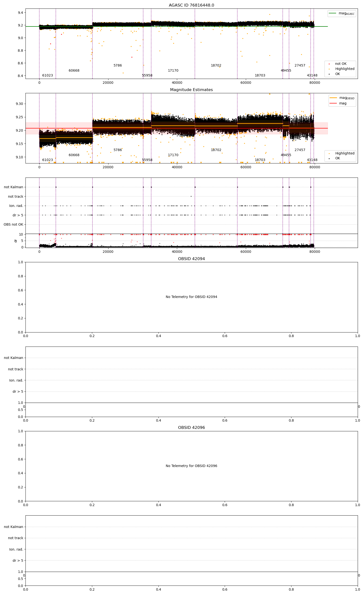This screenshot has height=595, width=364.
Task: Click OBSID label 61023 in the AGASC ID plot
Action: coord(48,76)
